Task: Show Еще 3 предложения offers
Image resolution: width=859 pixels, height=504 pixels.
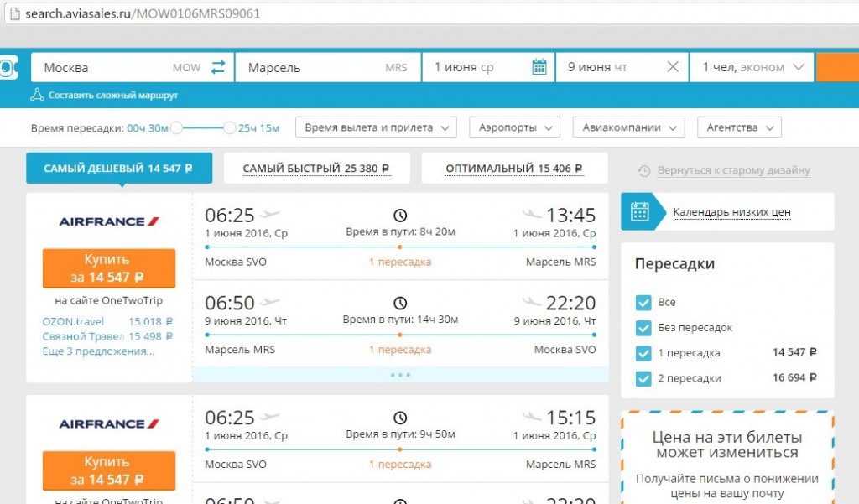Action: tap(99, 351)
